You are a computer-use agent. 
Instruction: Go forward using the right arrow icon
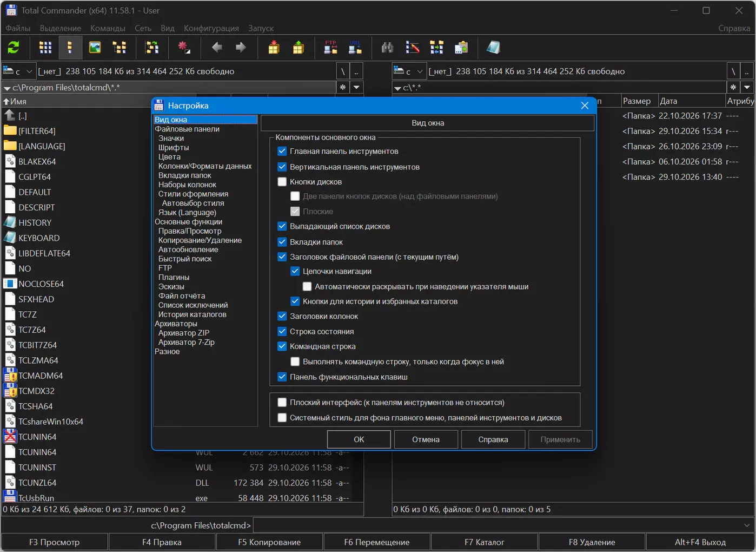pyautogui.click(x=241, y=48)
